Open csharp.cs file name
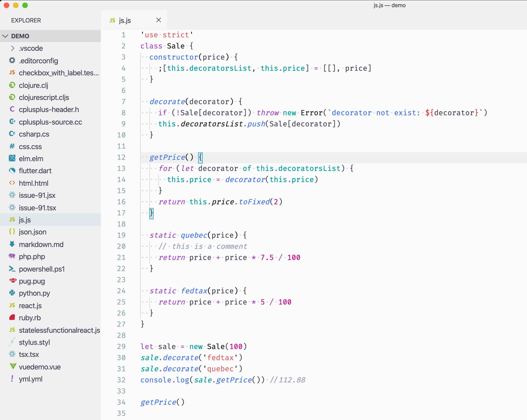Screen dimensions: 527x420 click(34, 134)
